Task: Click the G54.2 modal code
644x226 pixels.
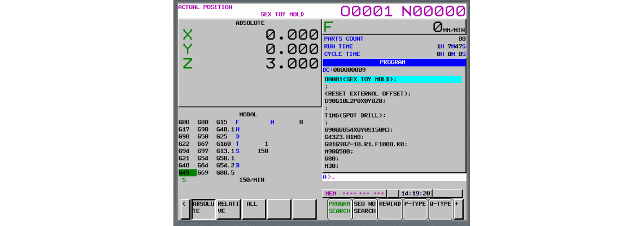Action: click(x=225, y=165)
